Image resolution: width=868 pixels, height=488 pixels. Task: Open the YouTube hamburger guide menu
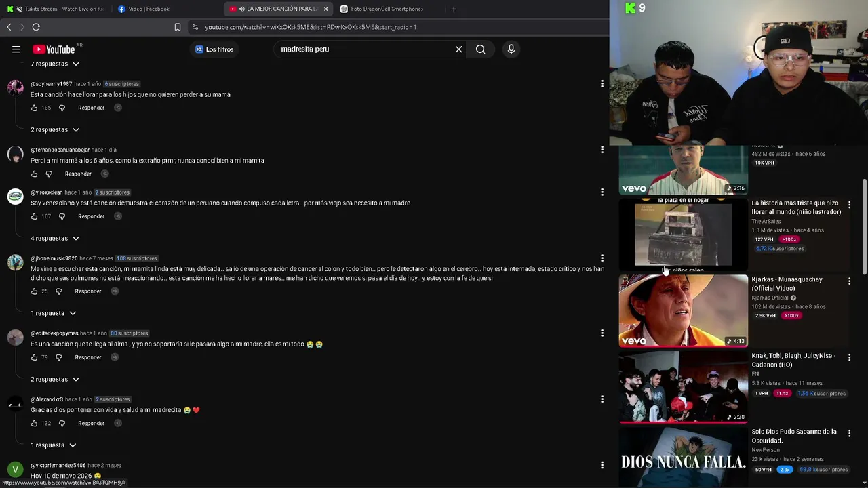pos(16,49)
